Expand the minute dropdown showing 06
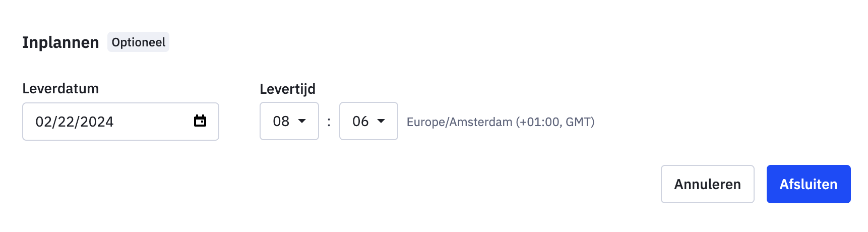Screen dimensions: 868x232 (x=368, y=121)
